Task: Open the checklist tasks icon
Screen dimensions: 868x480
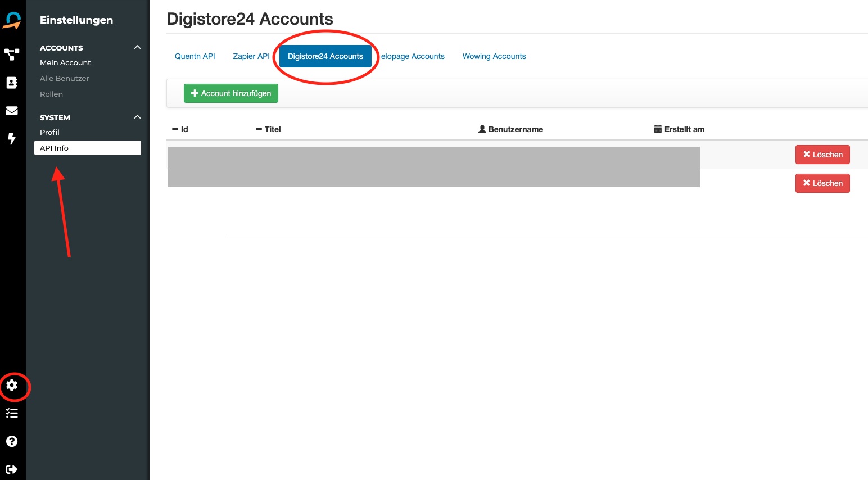Action: coord(12,414)
